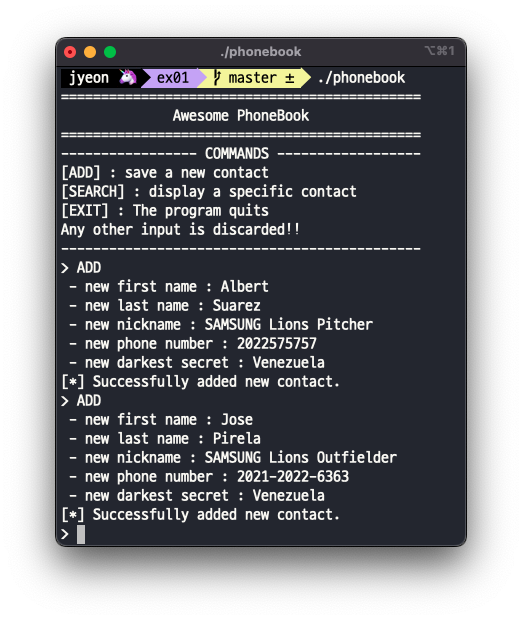Click the red close window button
The height and width of the screenshot is (620, 522).
point(70,52)
